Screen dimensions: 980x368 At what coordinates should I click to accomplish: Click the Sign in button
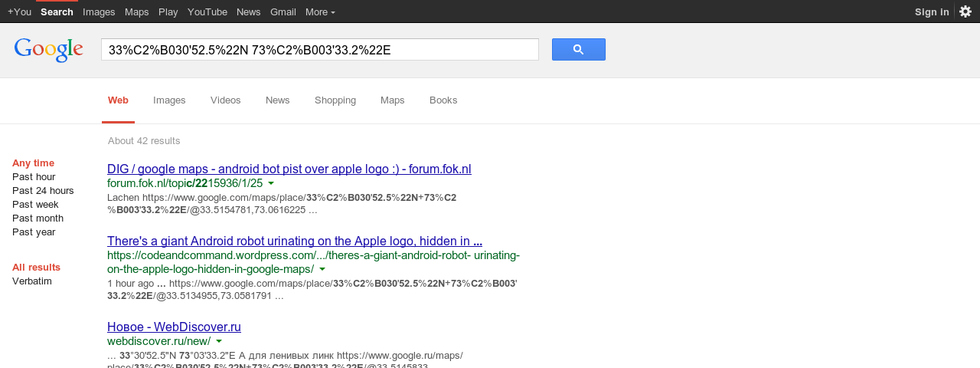pyautogui.click(x=932, y=11)
